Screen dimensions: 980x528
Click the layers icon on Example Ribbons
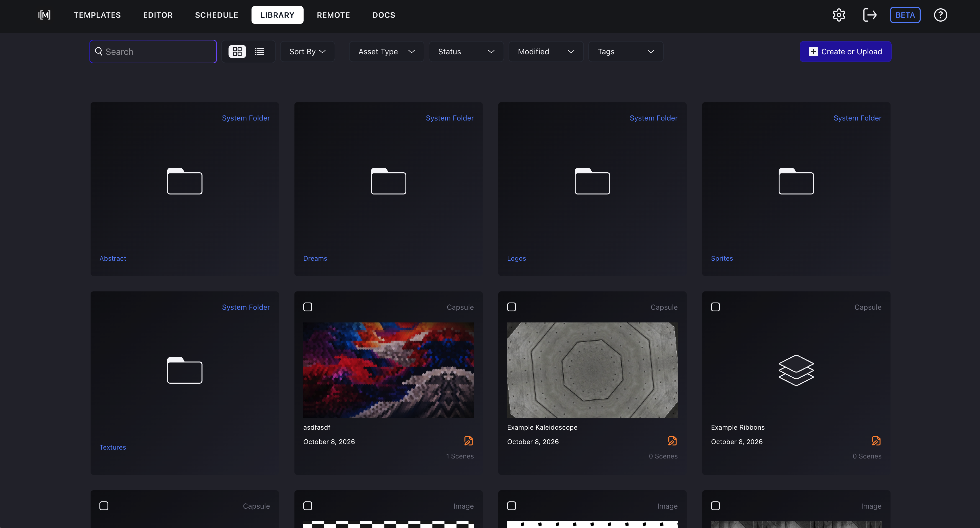pos(796,370)
